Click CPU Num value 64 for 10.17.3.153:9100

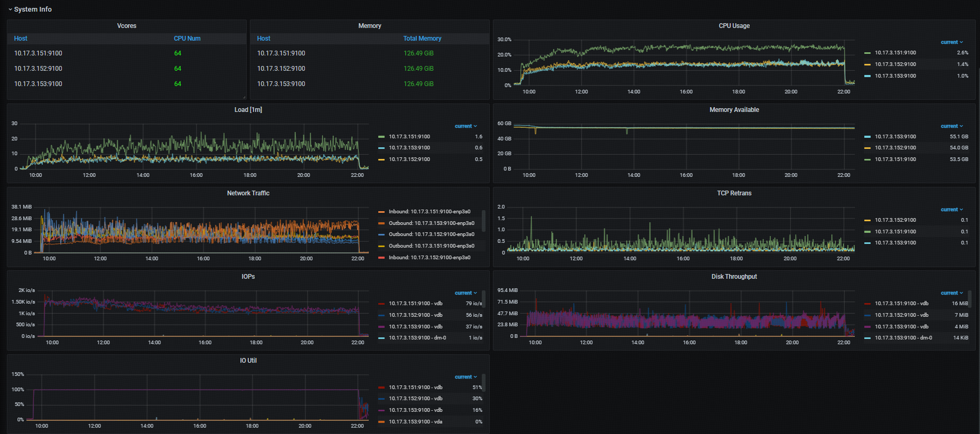(x=178, y=84)
